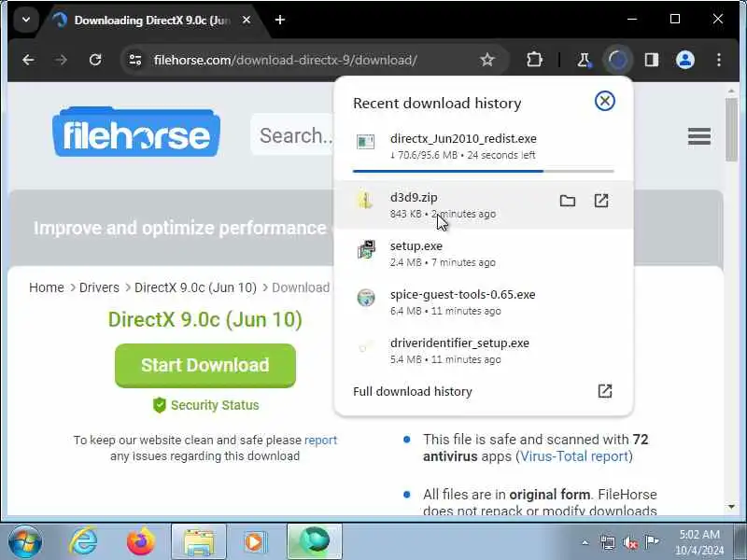
Task: Show hidden system tray icons
Action: coord(585,542)
